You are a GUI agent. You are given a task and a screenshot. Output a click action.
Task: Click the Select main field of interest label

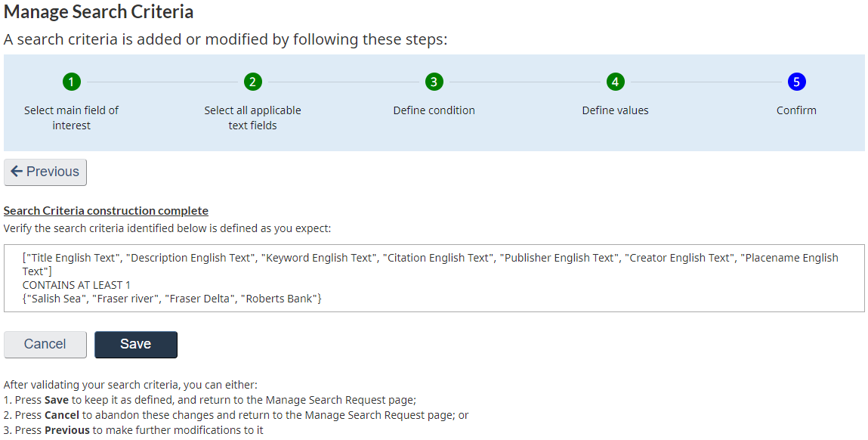coord(71,116)
